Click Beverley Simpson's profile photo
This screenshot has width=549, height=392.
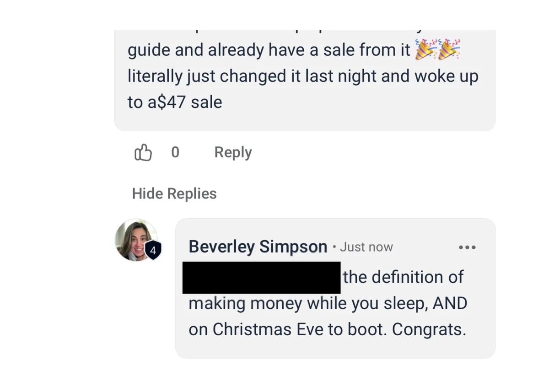[133, 239]
